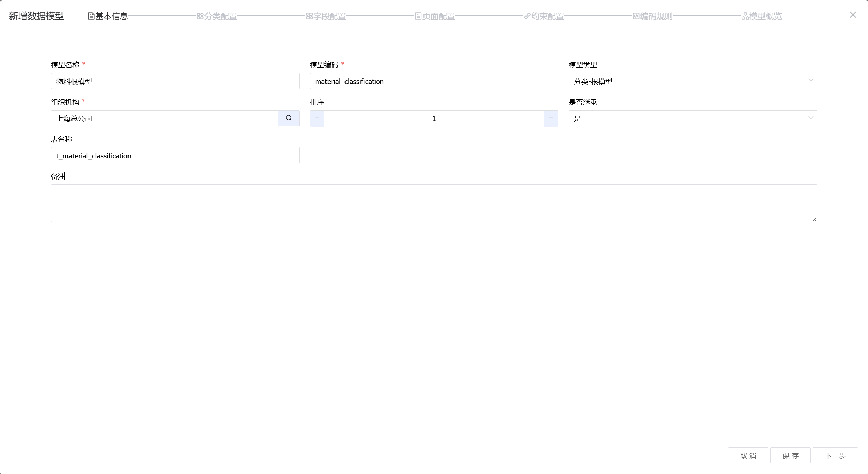
Task: Open the 编码规则 step
Action: [x=653, y=16]
